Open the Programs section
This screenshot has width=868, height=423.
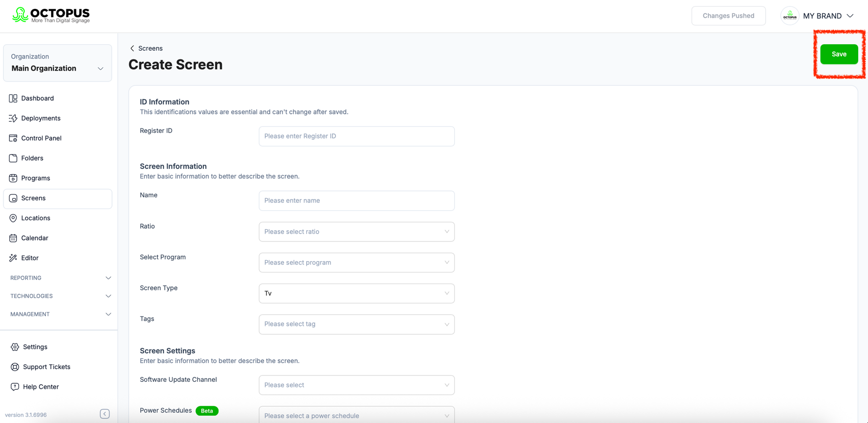[x=57, y=178]
